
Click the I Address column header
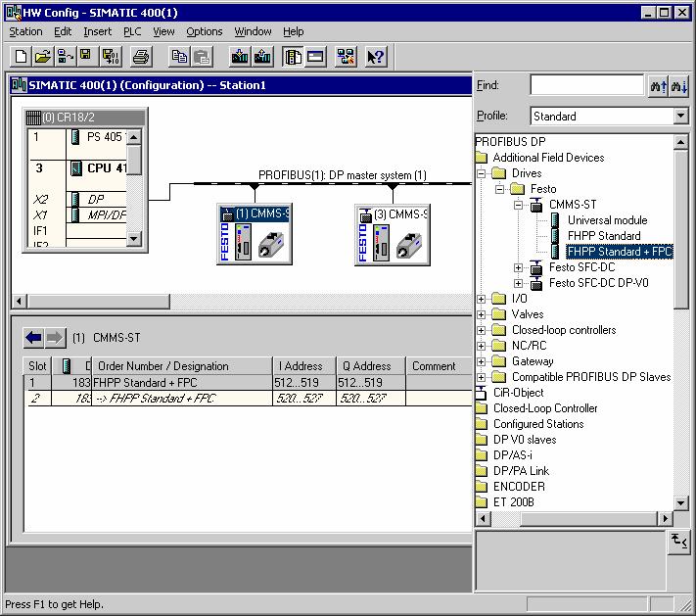(x=304, y=366)
